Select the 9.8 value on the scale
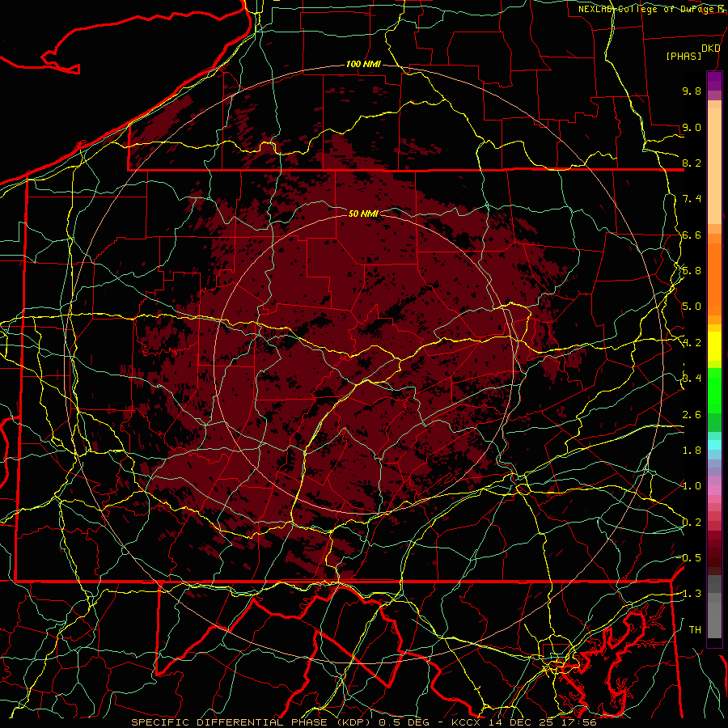The image size is (728, 728). point(692,91)
